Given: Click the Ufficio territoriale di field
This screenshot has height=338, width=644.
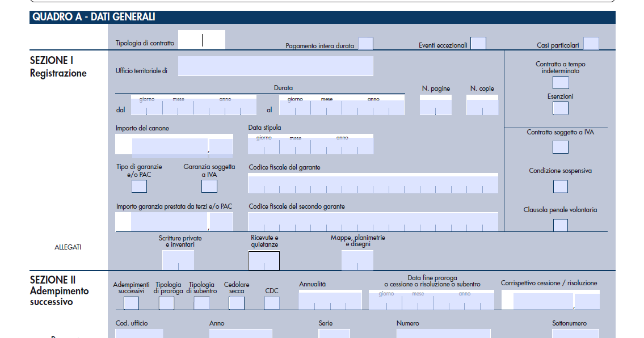Looking at the screenshot, I should 275,66.
